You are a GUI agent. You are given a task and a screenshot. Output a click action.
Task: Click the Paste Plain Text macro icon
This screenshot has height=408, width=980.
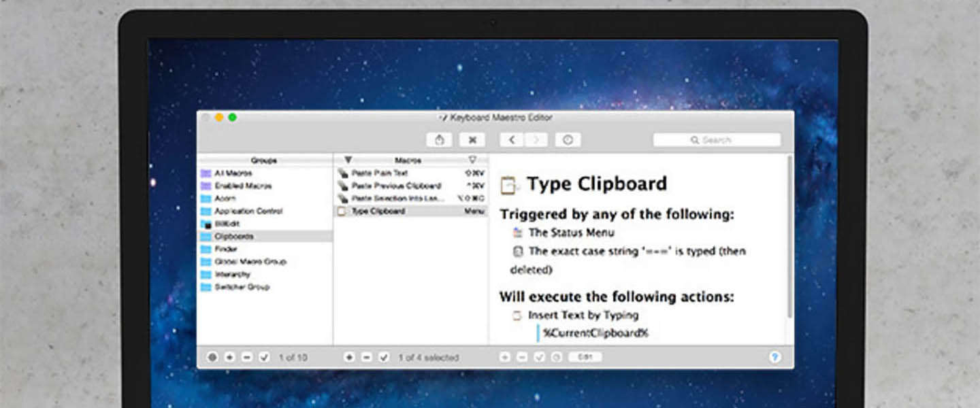click(343, 173)
